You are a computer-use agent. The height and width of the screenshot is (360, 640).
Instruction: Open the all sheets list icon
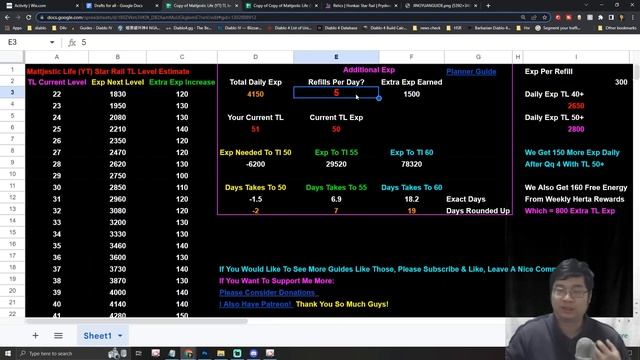pos(58,336)
